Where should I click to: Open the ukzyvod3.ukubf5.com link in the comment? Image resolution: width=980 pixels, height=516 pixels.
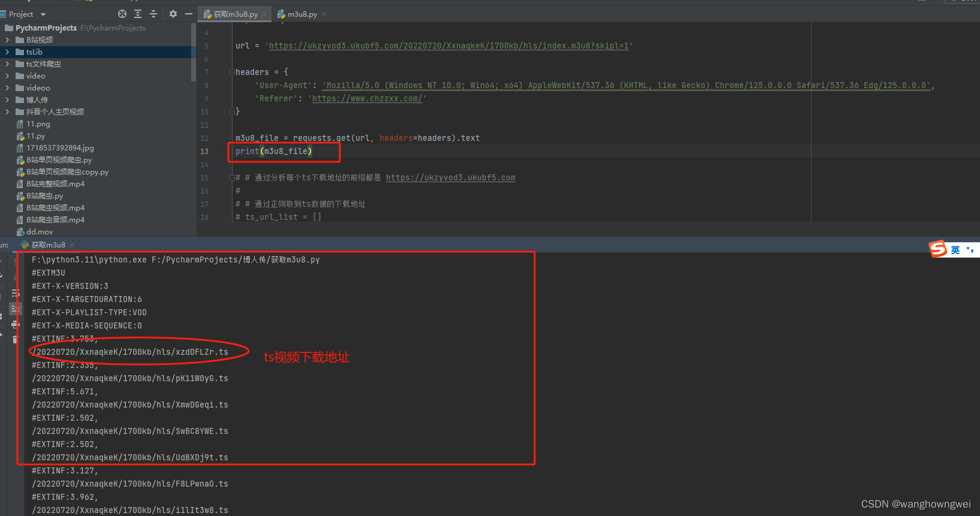(451, 177)
